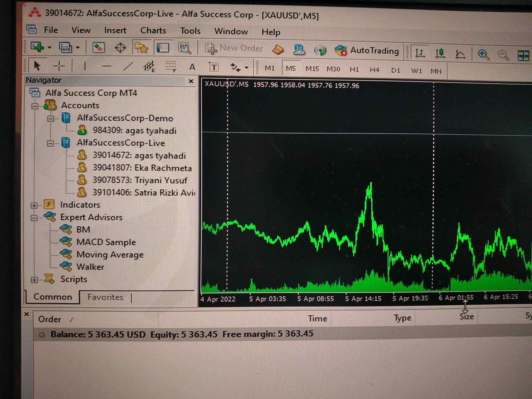Open Strategy Tester icon in toolbar
The image size is (532, 399).
click(x=184, y=48)
